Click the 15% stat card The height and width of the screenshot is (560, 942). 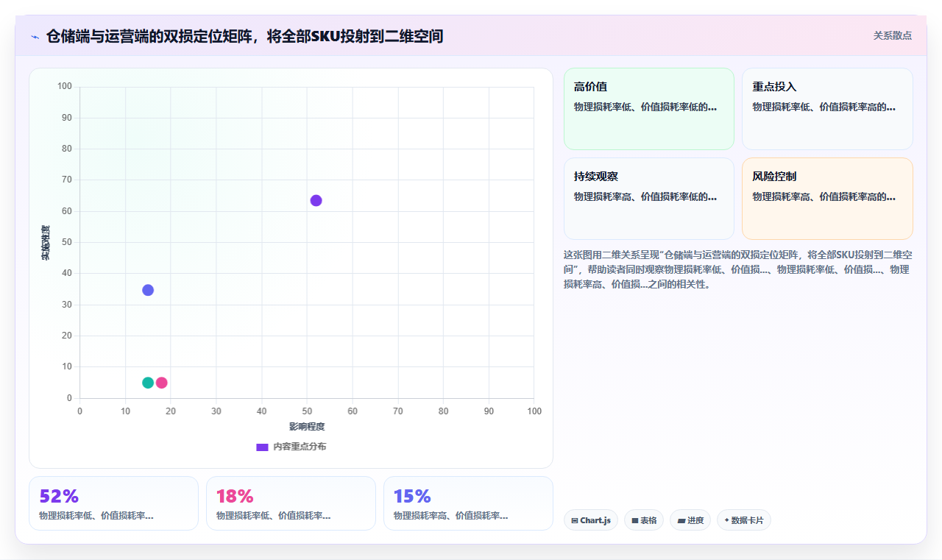pyautogui.click(x=468, y=503)
